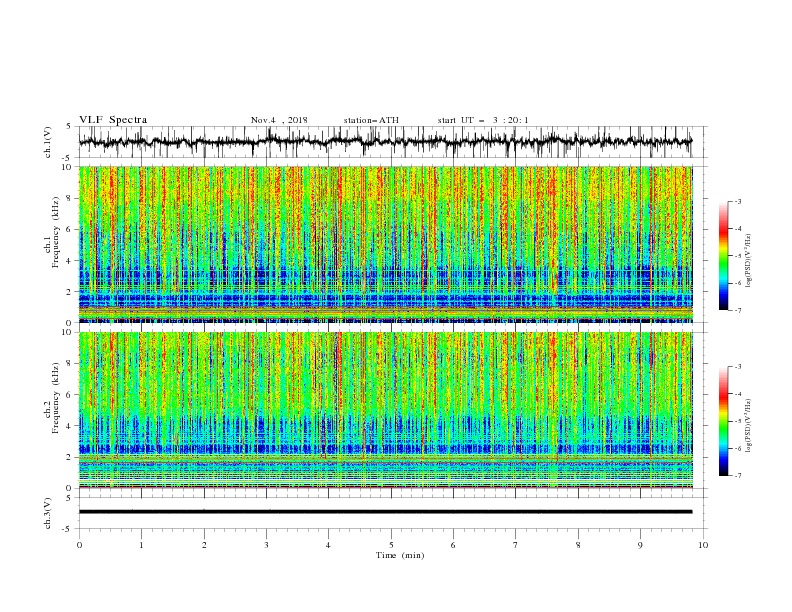Click the lower 'log(PSD)(V²/Hz)' colorbar label
Screen dimensions: 792x612
tap(749, 426)
